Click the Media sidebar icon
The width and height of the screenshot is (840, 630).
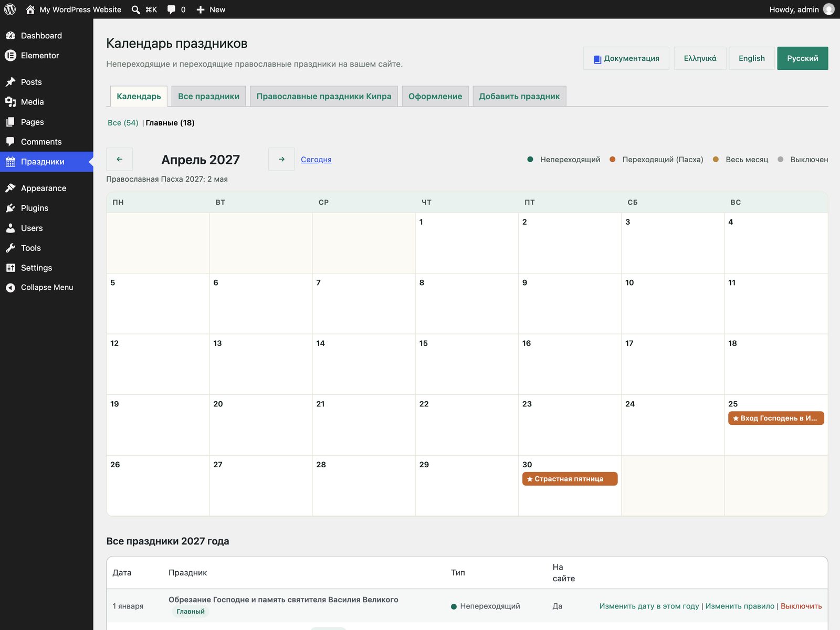click(10, 102)
